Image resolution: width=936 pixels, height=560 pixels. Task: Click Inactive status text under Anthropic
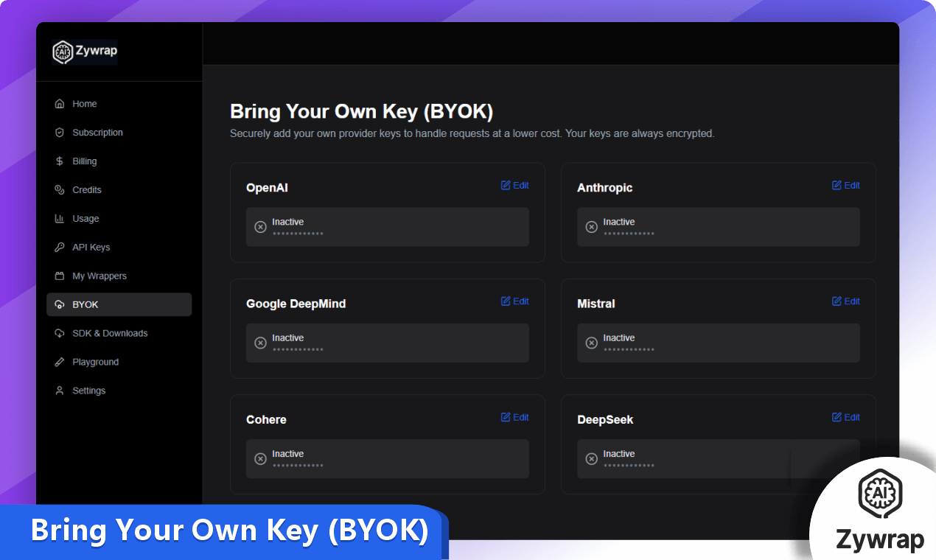618,222
